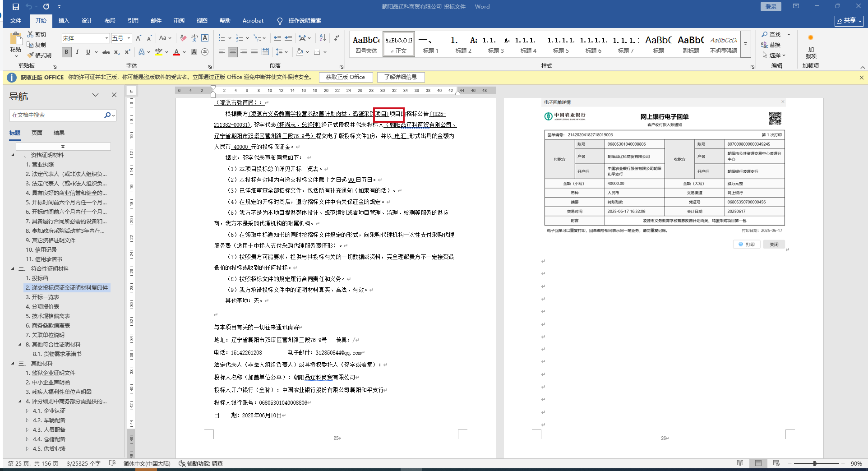Toggle italic formatting
This screenshot has height=471, width=868.
pyautogui.click(x=77, y=52)
